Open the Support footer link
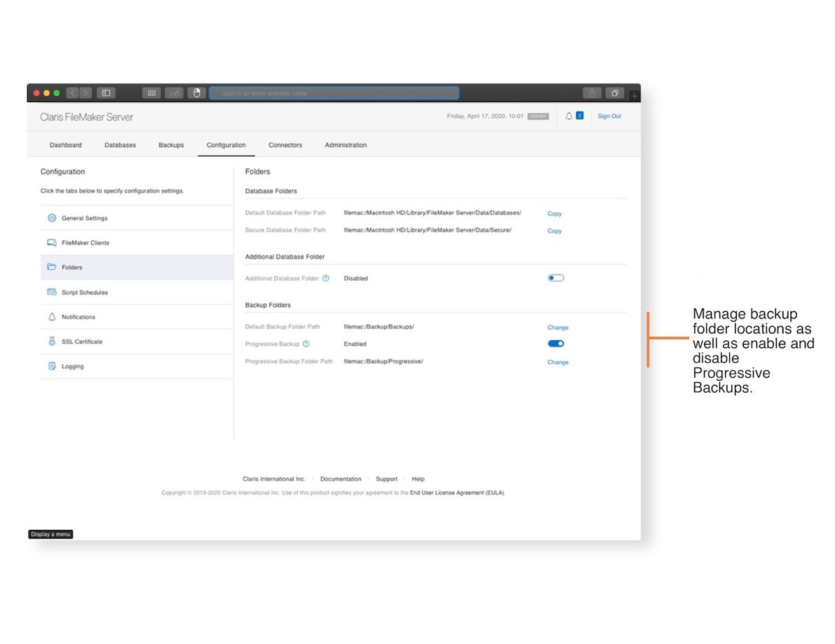Screen dimensions: 835x644 click(387, 479)
